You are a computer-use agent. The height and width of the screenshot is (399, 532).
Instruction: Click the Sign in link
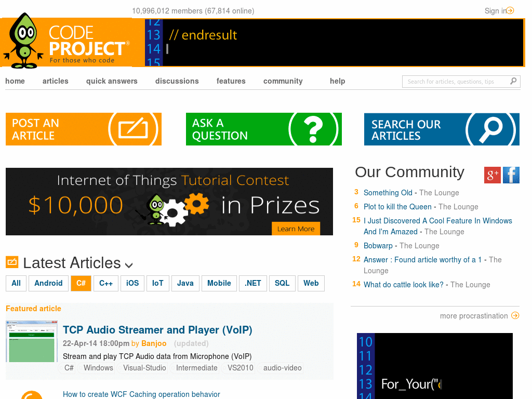495,11
